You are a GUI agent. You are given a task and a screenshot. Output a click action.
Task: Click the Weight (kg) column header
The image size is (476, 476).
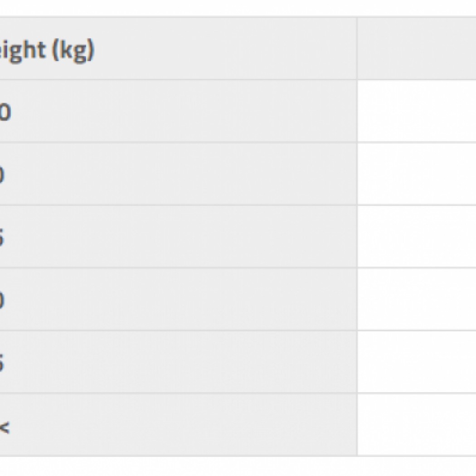click(x=45, y=49)
